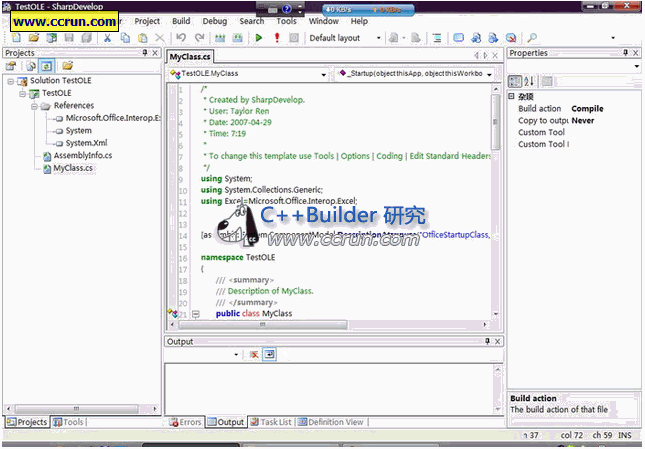This screenshot has height=449, width=645.
Task: Open the Default layout dropdown
Action: click(378, 38)
